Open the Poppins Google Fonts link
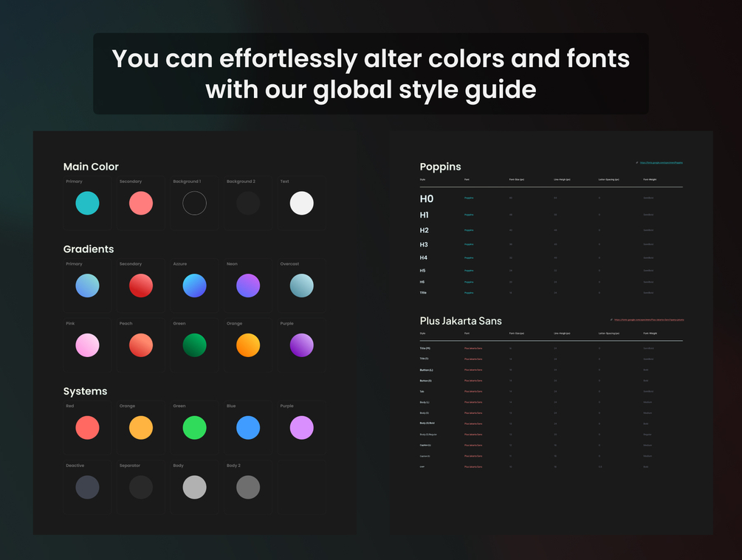This screenshot has width=742, height=560. tap(661, 163)
